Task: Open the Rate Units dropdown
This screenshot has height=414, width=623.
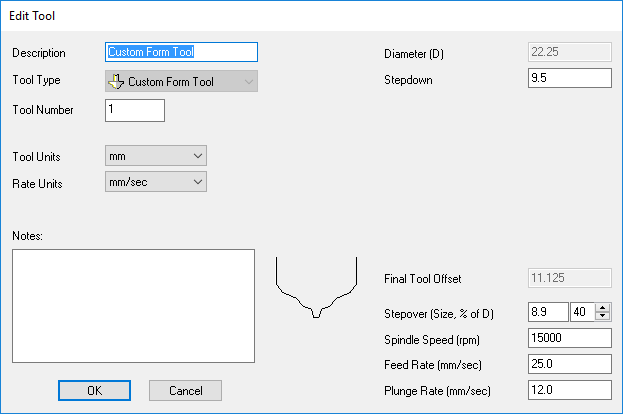Action: 155,181
